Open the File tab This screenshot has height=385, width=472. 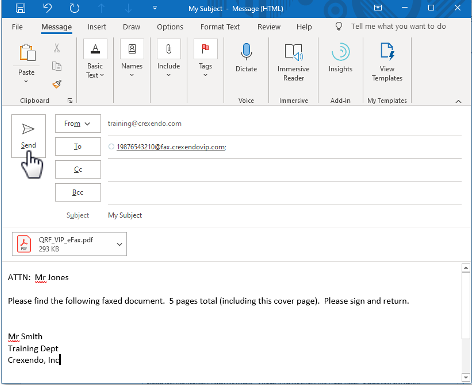(17, 27)
